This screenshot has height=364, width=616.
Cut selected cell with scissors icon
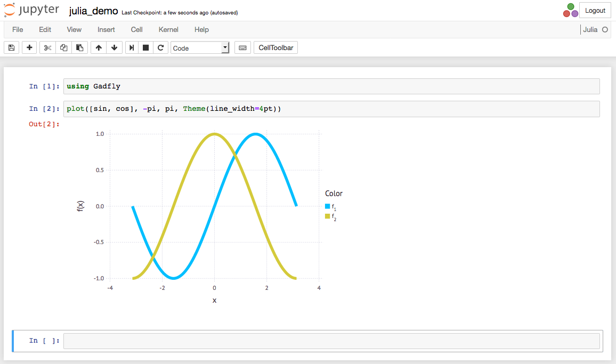click(47, 48)
